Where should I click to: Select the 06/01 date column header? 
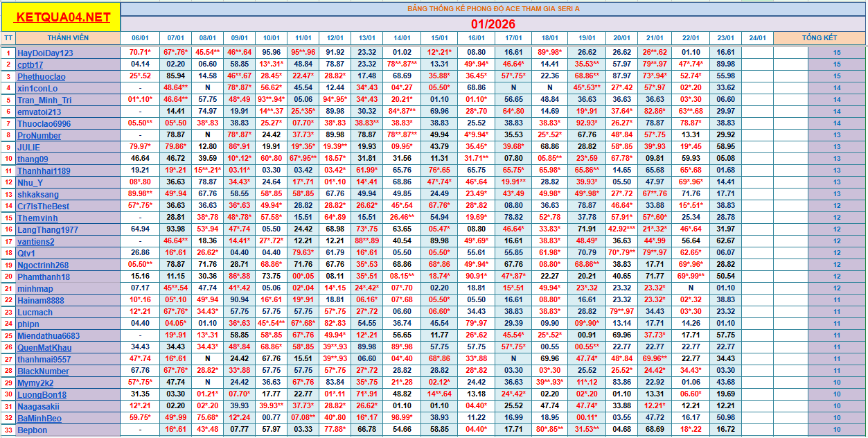tap(140, 38)
